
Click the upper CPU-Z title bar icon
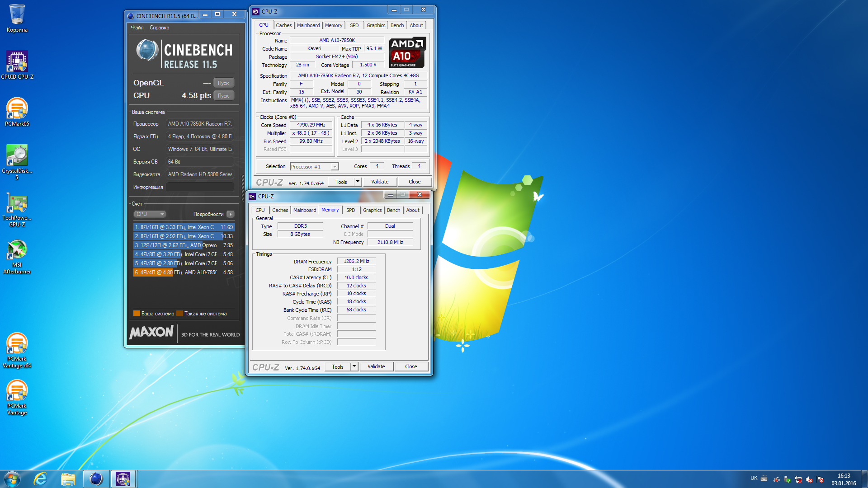point(256,11)
